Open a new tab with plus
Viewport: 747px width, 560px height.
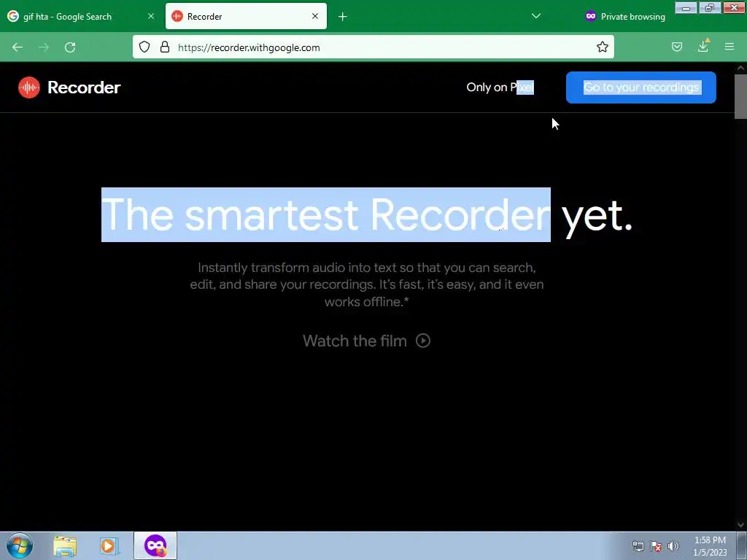click(x=343, y=17)
